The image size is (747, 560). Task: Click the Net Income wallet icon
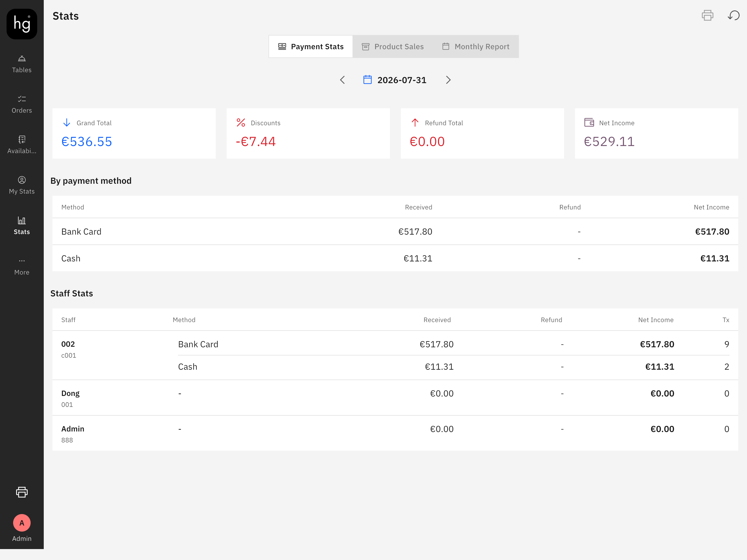click(589, 122)
